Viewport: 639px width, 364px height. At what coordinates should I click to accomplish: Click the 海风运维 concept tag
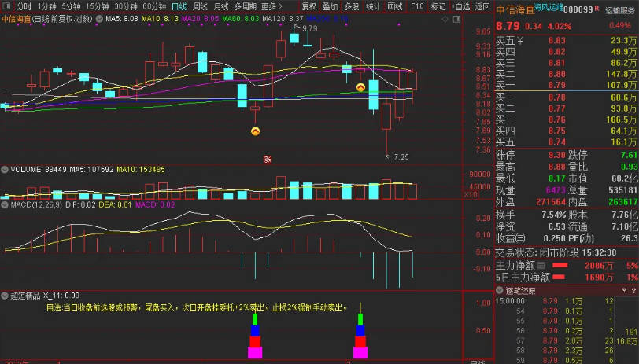point(549,7)
